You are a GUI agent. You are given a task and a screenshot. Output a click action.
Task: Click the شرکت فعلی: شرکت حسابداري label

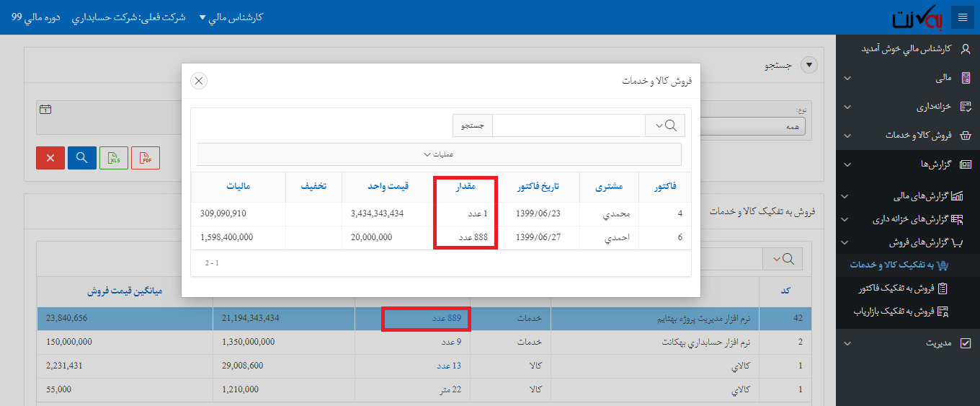[x=128, y=17]
